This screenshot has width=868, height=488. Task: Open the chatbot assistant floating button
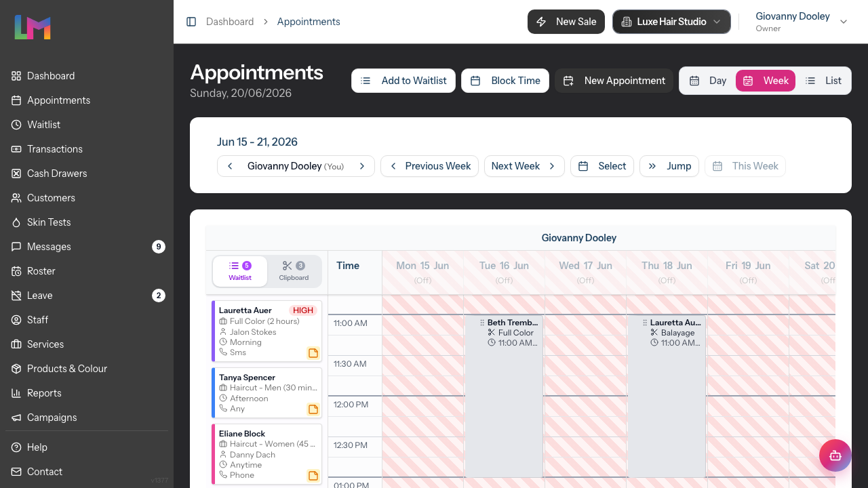pyautogui.click(x=835, y=455)
